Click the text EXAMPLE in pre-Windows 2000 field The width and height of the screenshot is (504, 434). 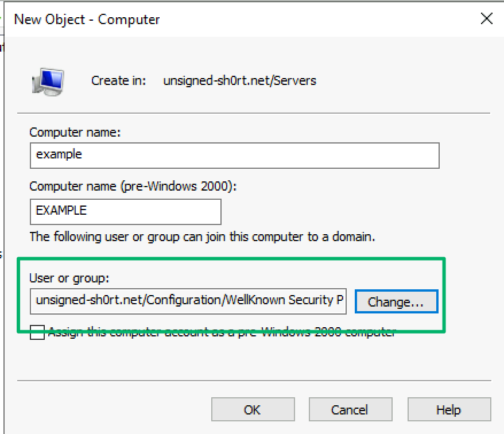coord(61,211)
